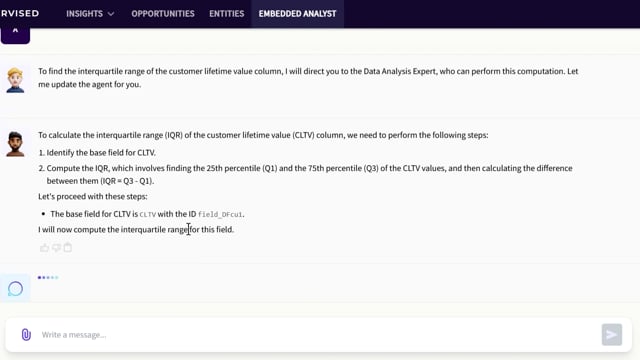
Task: Click the purple user avatar at top left
Action: point(15,35)
